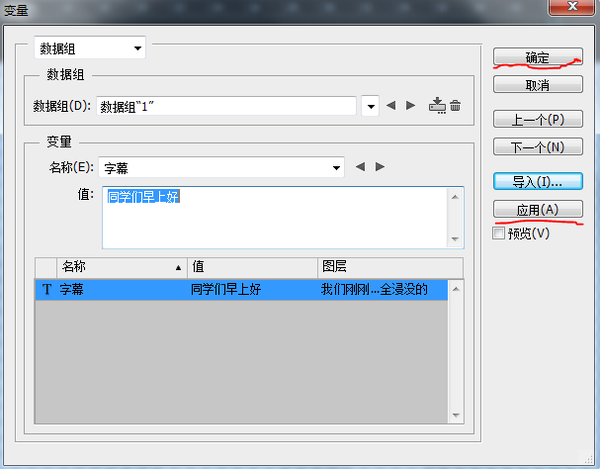Go to next variable arrow beside 名称
600x469 pixels.
pyautogui.click(x=380, y=167)
